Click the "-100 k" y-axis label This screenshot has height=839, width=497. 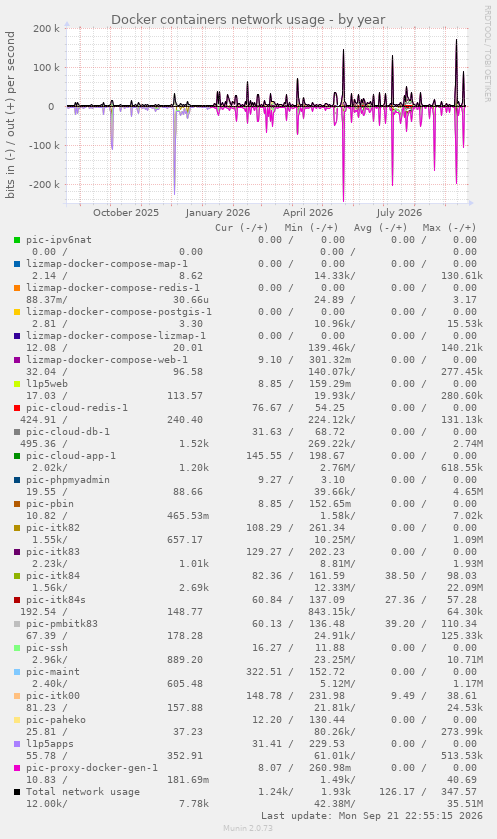point(44,146)
